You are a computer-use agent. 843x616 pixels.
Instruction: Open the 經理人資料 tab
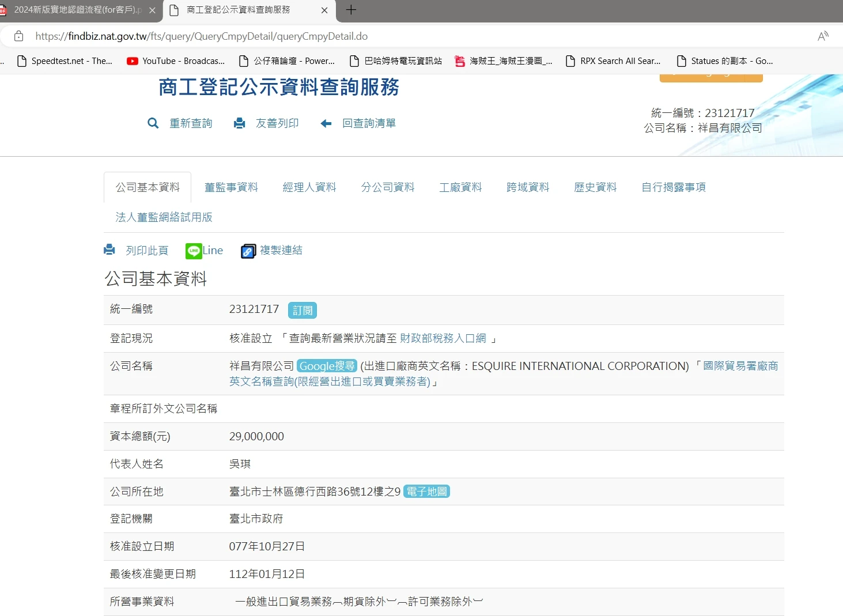pos(309,187)
